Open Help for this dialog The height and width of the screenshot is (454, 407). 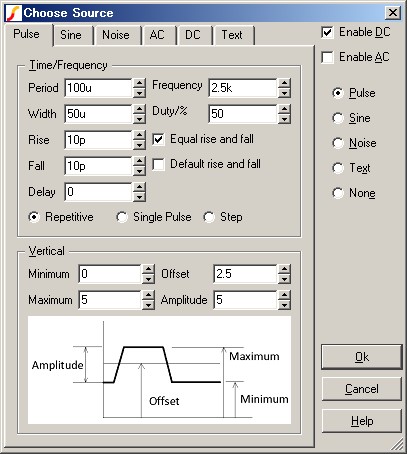tap(362, 421)
